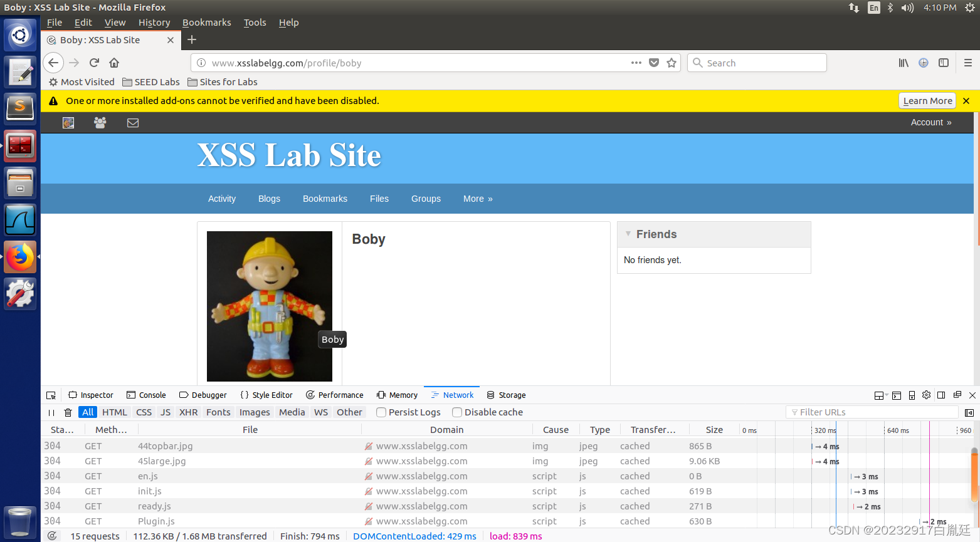Image resolution: width=980 pixels, height=542 pixels.
Task: Open the Firefox Library button
Action: (904, 63)
